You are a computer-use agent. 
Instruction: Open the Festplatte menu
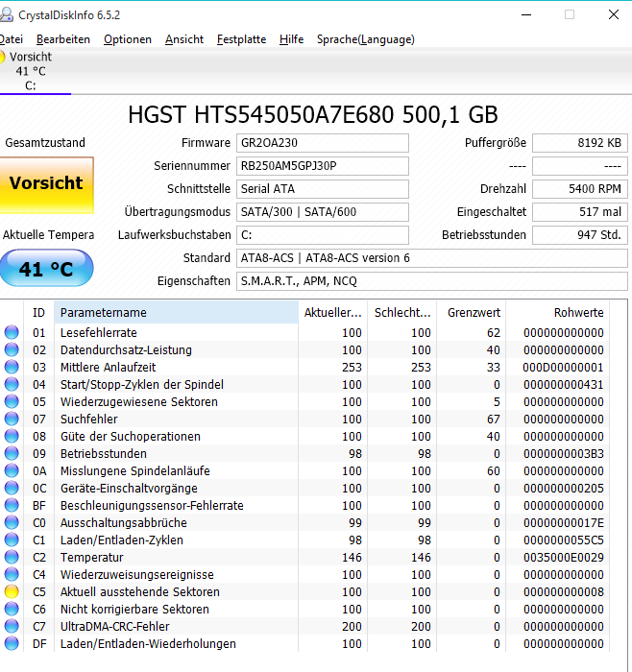241,39
